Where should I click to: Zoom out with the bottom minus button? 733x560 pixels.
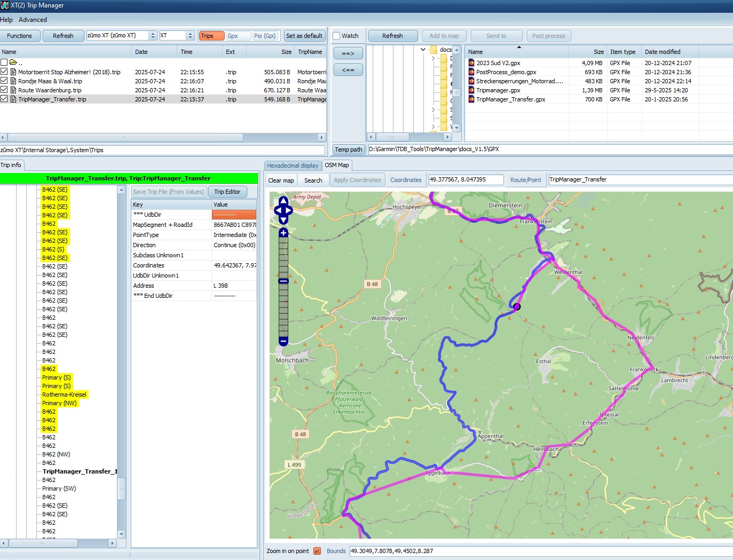coord(283,341)
